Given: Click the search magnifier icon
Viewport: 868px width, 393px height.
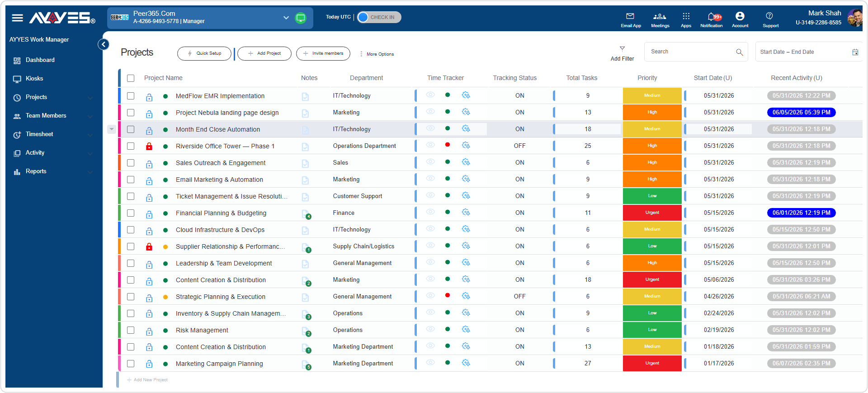Looking at the screenshot, I should click(x=740, y=52).
